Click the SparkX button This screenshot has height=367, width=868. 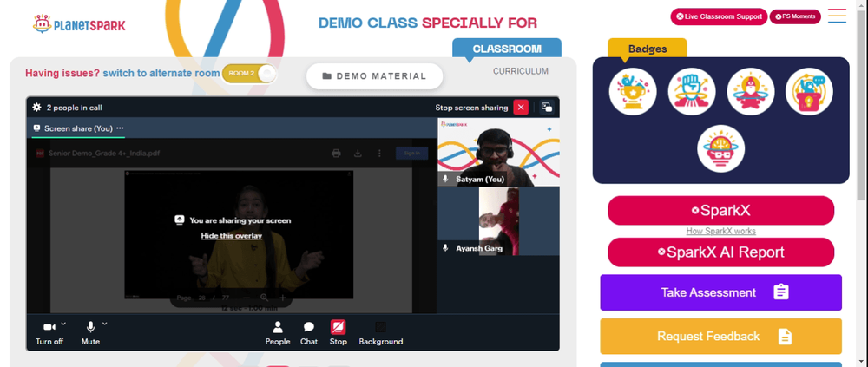[720, 210]
